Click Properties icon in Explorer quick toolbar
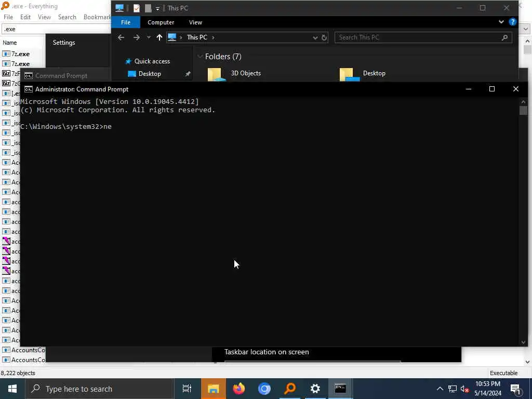Viewport: 532px width, 399px height. click(137, 8)
